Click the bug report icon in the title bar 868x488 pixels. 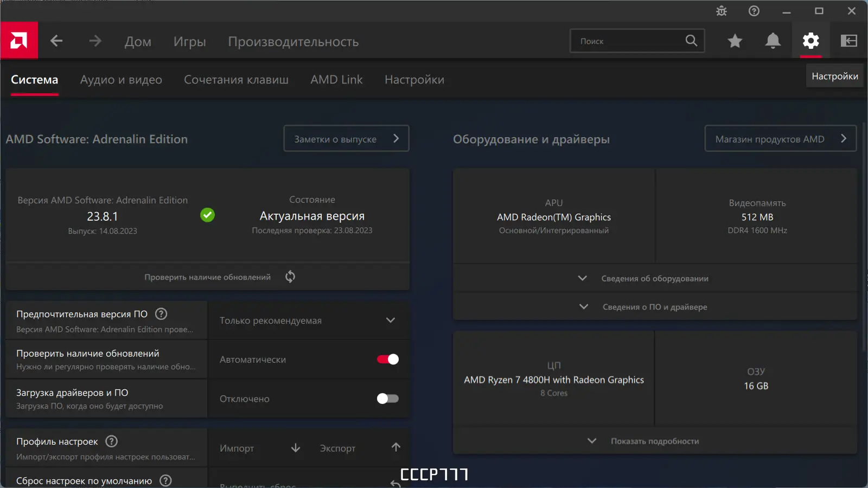pos(721,11)
